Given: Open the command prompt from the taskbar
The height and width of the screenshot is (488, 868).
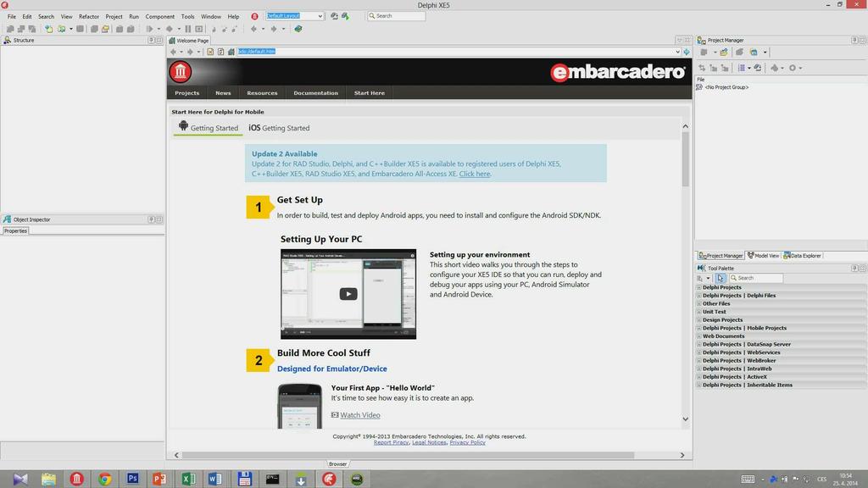Looking at the screenshot, I should [x=272, y=479].
